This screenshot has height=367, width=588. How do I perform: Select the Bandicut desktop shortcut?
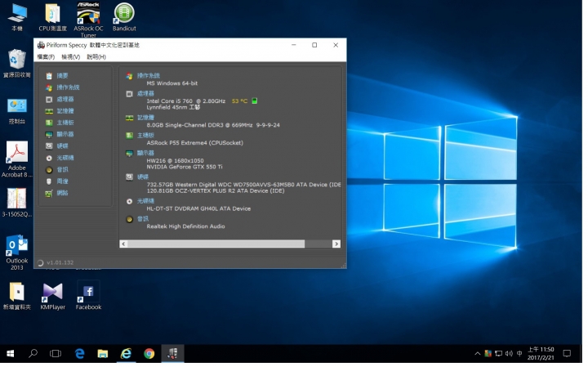(x=124, y=17)
